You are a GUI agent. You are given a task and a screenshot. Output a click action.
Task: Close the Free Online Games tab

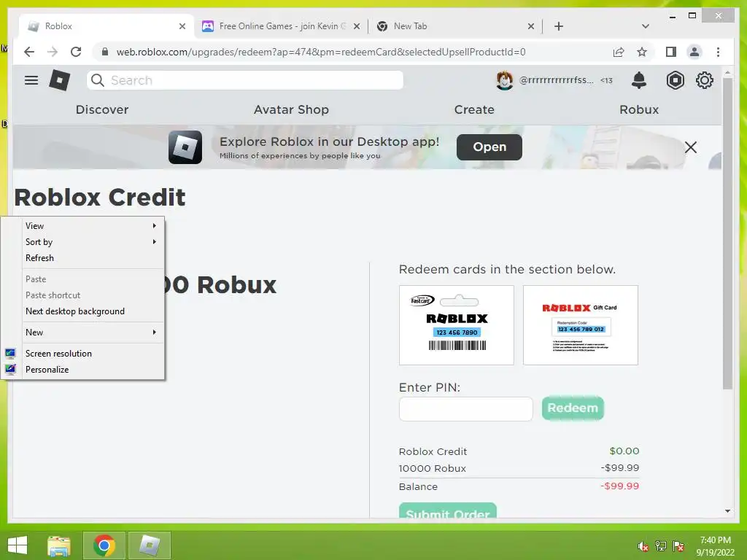click(356, 26)
